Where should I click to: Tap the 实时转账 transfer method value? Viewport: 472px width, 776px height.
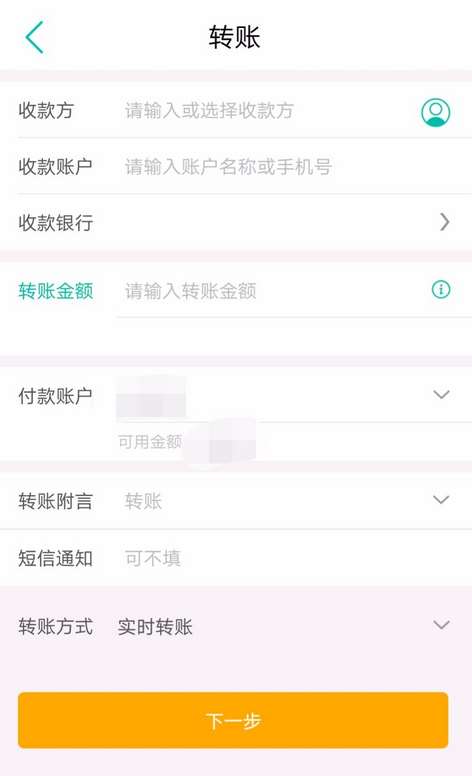point(155,627)
